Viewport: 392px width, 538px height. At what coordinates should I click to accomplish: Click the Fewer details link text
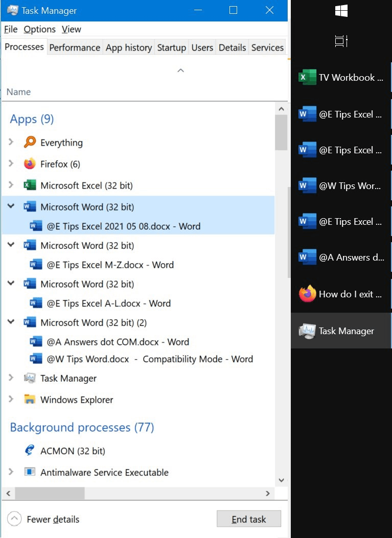coord(53,520)
